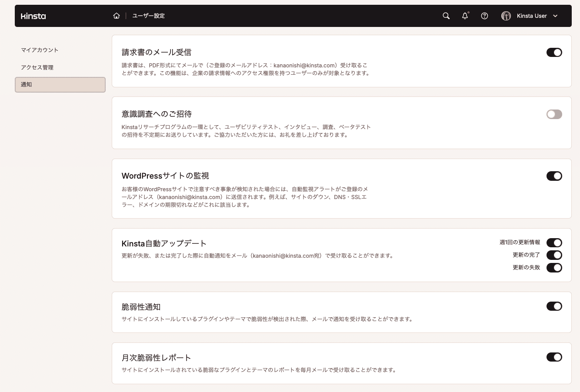The image size is (580, 392).
Task: Go to the home icon in header
Action: coord(117,16)
